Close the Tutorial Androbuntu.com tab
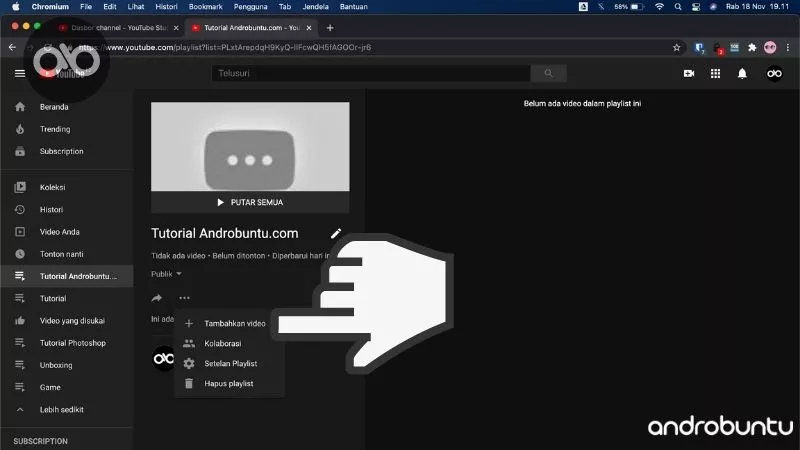 point(309,28)
